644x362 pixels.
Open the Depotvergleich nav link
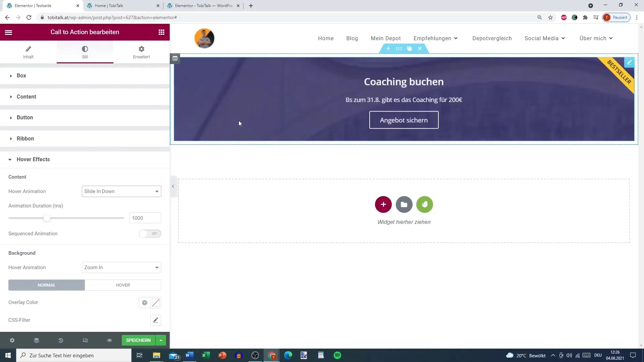pyautogui.click(x=492, y=38)
